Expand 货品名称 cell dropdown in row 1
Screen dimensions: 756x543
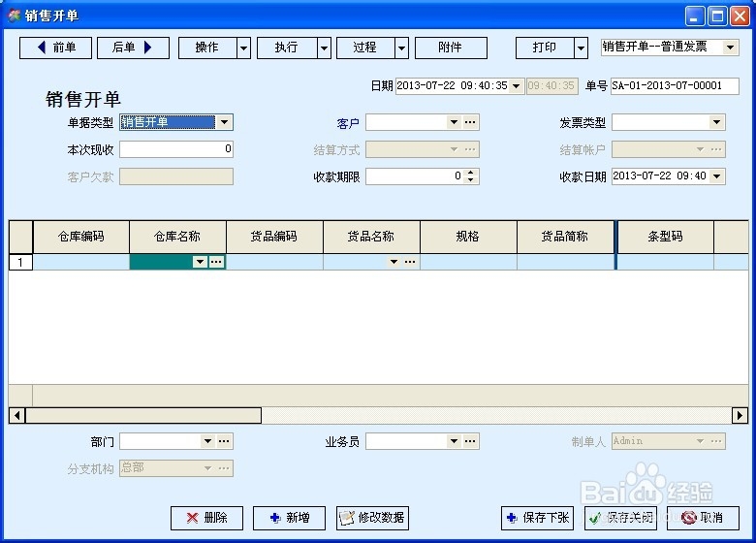[394, 262]
